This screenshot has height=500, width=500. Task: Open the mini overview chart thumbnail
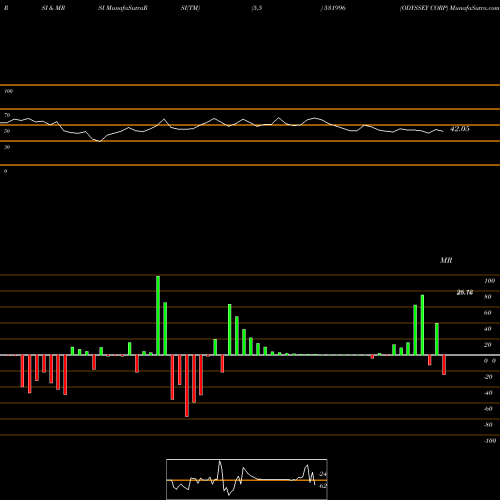point(247,479)
